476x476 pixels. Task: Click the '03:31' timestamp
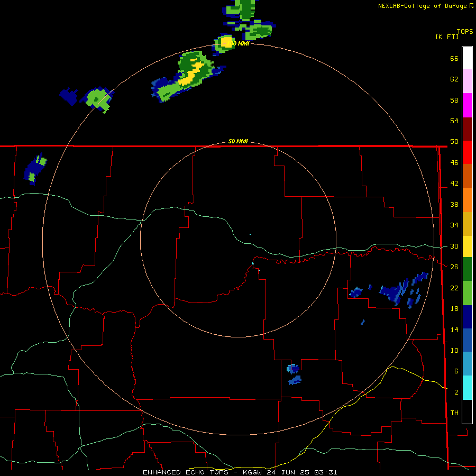click(x=326, y=472)
